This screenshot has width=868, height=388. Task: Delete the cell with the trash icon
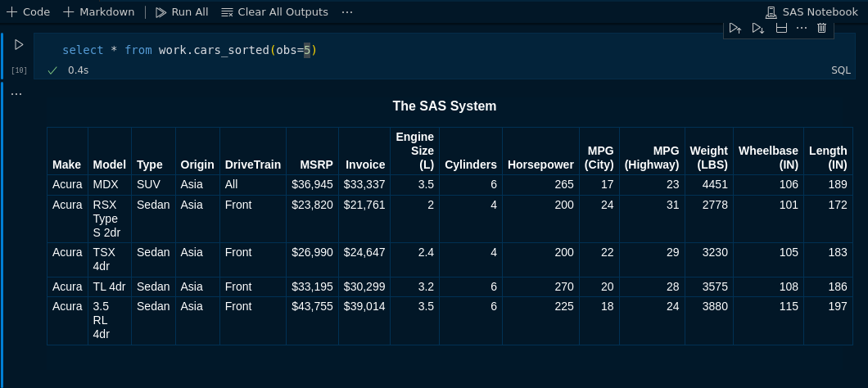click(821, 29)
